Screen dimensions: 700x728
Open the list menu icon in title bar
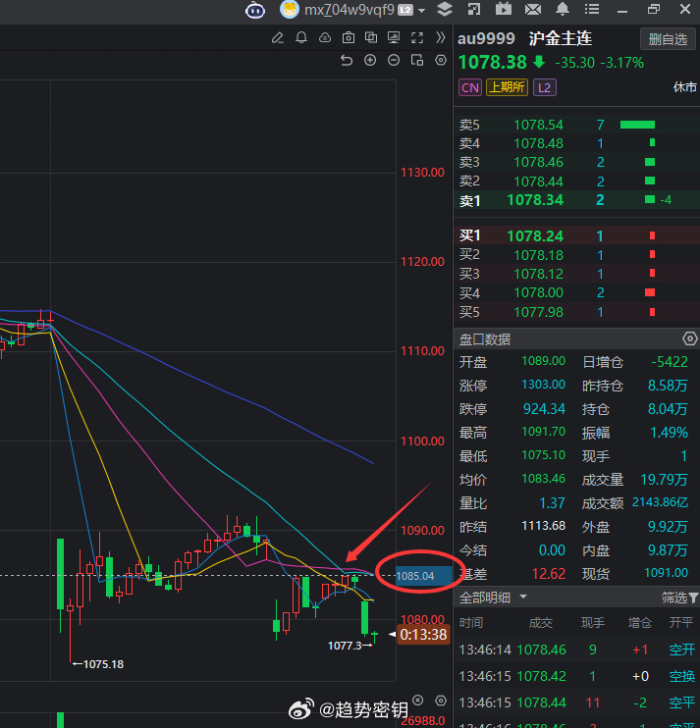click(x=591, y=9)
